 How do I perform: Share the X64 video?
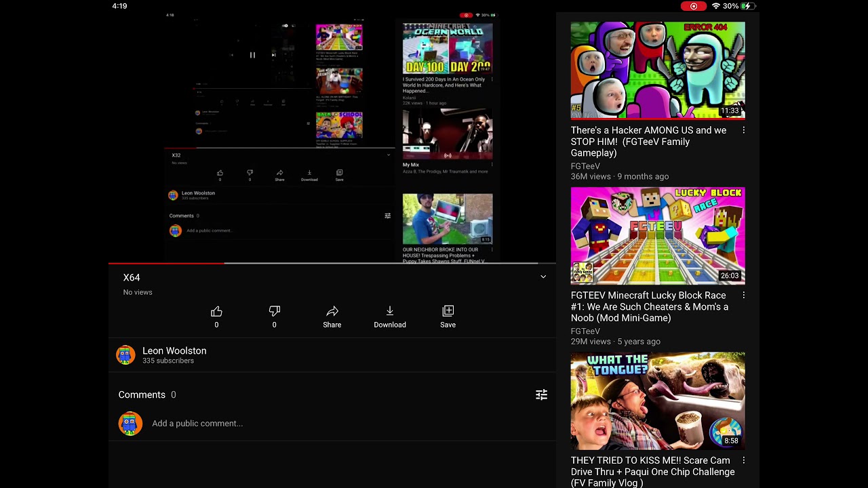(332, 317)
